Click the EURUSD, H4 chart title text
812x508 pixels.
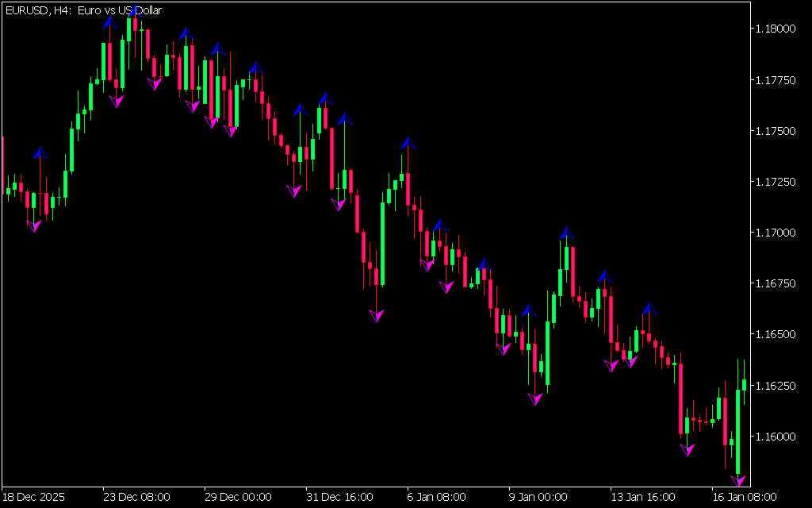coord(83,10)
